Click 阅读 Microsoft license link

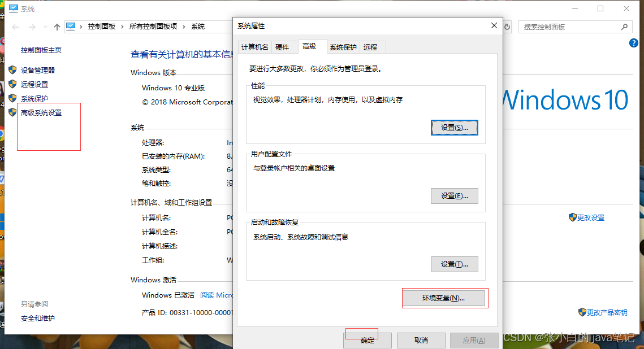(x=217, y=295)
